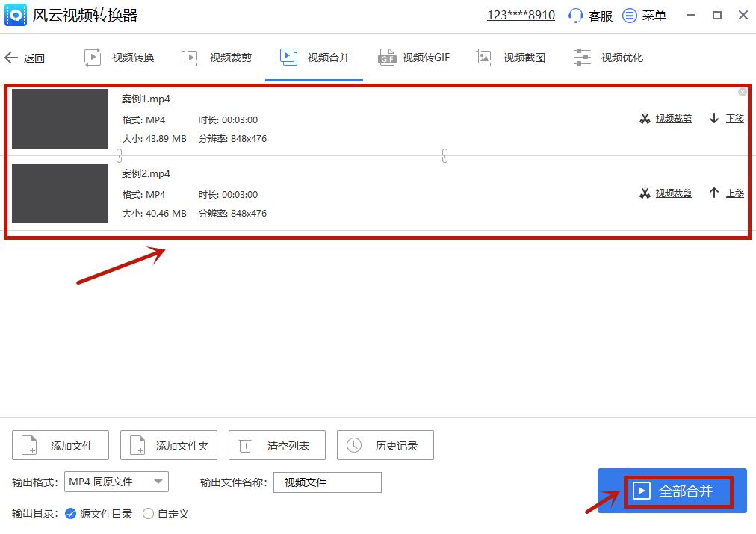Move 案例1.mp4 down with 下移 arrow

(x=726, y=118)
